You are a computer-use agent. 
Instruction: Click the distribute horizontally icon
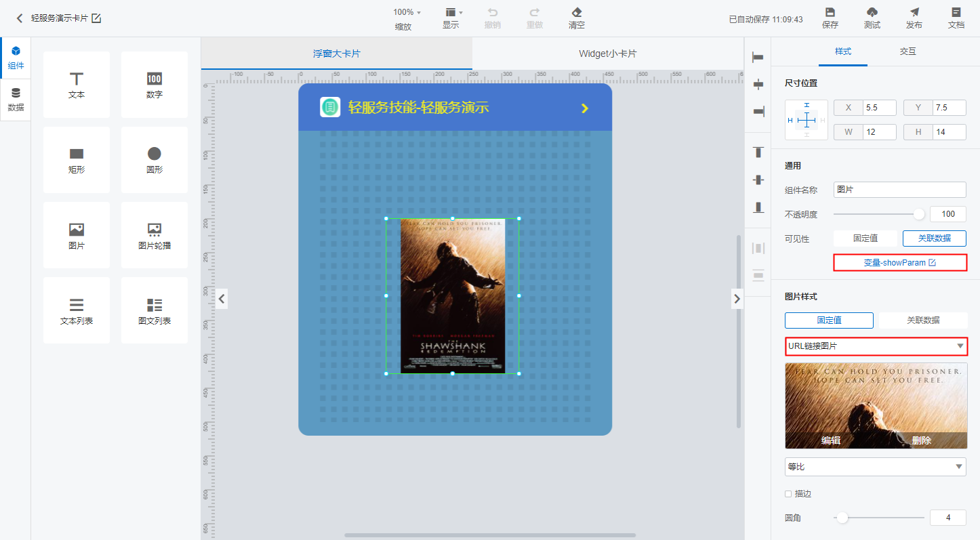coord(758,248)
